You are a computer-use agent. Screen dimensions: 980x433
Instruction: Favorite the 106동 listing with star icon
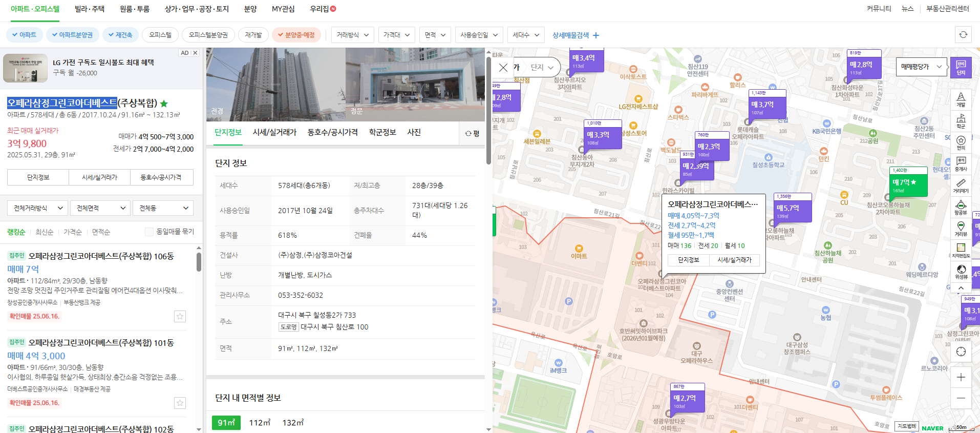coord(180,316)
